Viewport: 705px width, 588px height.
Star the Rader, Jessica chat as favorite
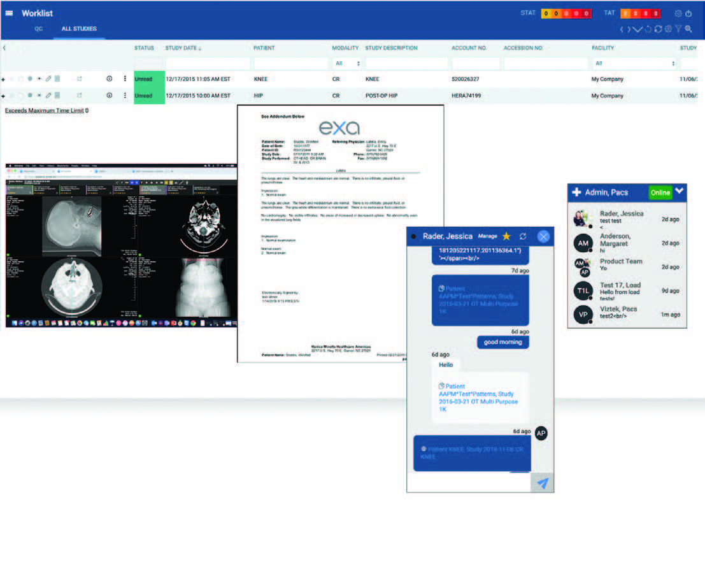pyautogui.click(x=506, y=236)
